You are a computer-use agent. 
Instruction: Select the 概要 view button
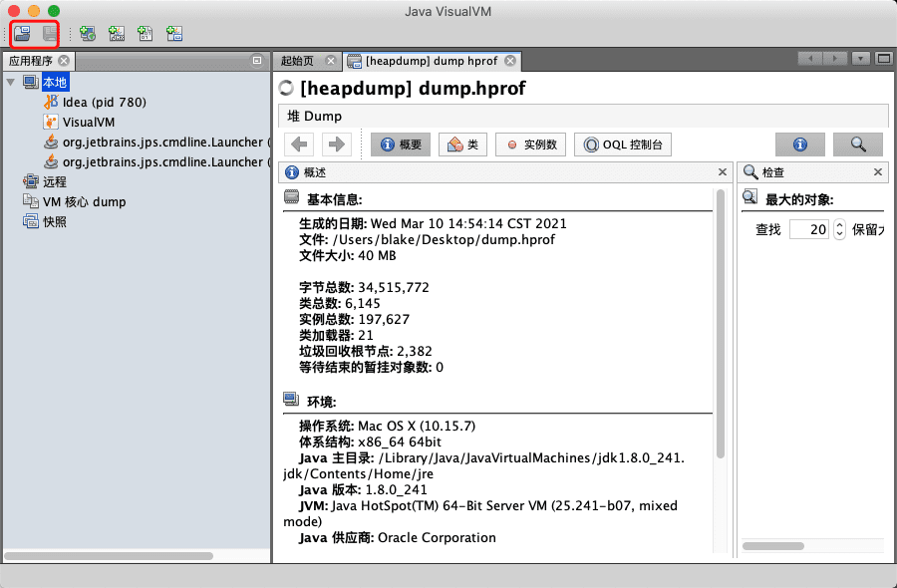point(401,145)
